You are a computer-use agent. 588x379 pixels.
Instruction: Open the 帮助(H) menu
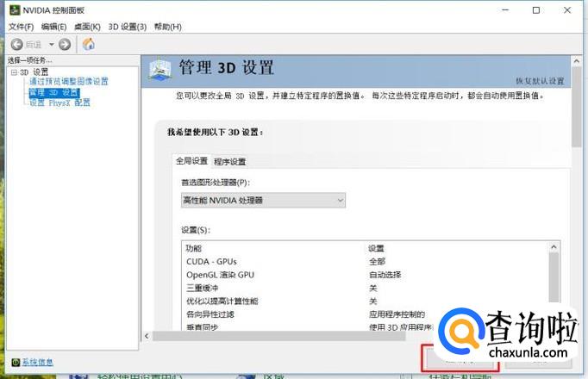point(167,27)
